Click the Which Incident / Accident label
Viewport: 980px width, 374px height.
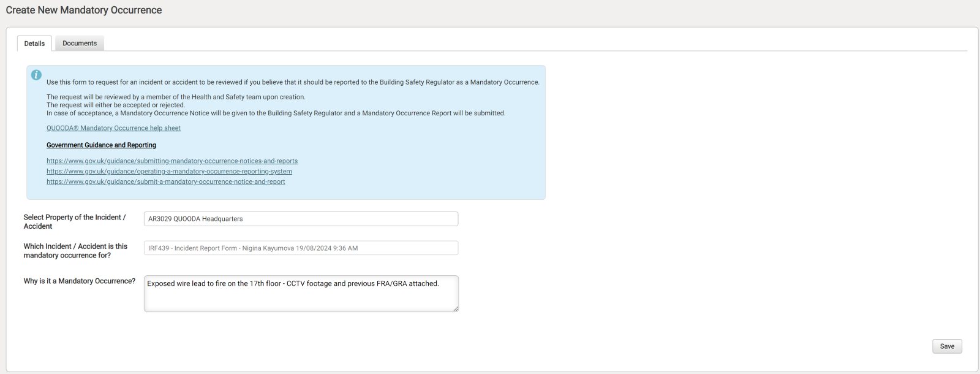tap(75, 251)
